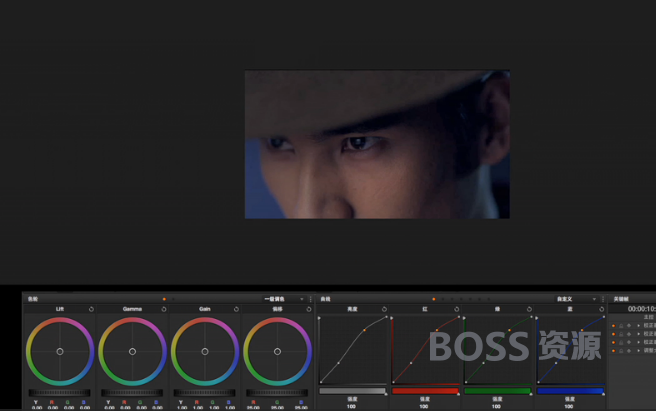Click the green channel intensity bar
Viewport: 656px width, 411px height.
point(497,391)
